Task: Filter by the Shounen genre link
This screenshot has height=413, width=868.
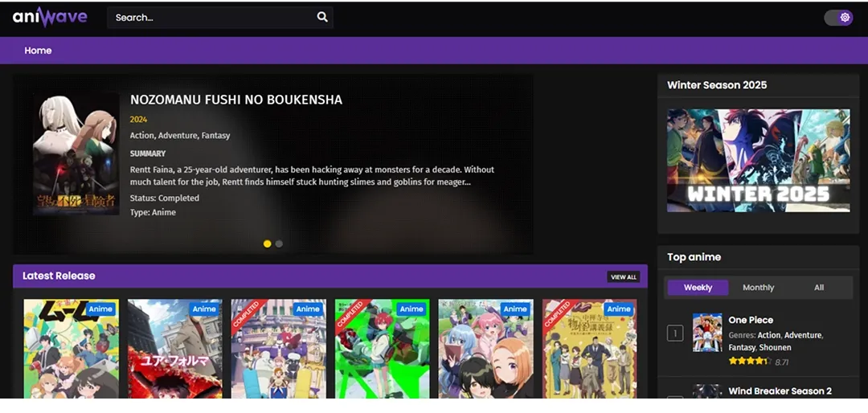Action: 775,348
